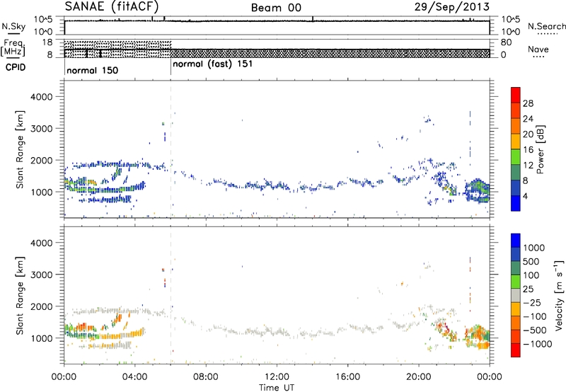Click the date '29/Sep/2013'
The image size is (566, 392).
[x=452, y=7]
